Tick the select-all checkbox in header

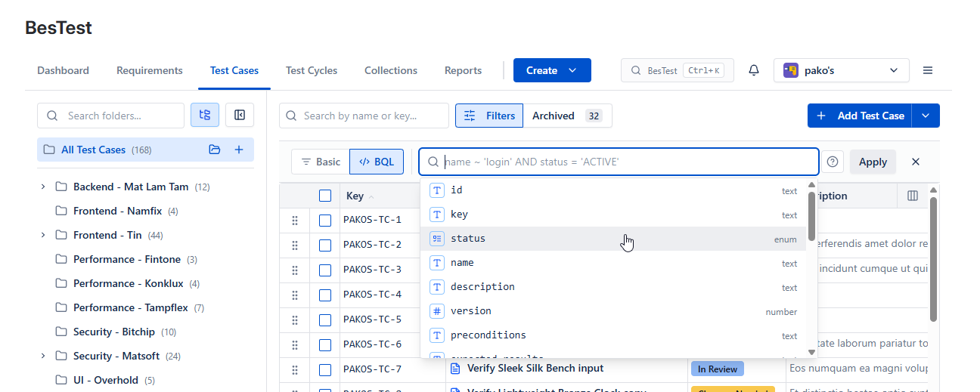point(325,196)
